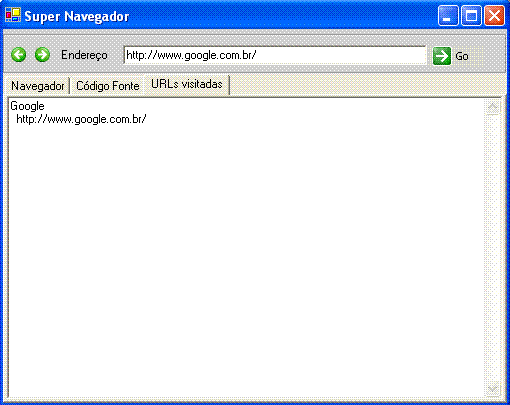510x405 pixels.
Task: Click the Go text label
Action: click(x=462, y=56)
